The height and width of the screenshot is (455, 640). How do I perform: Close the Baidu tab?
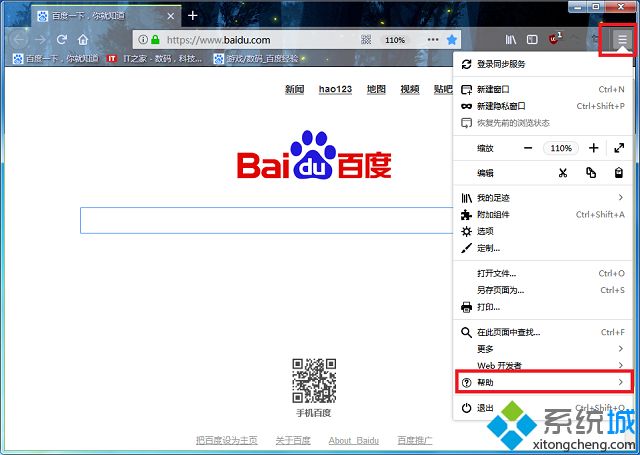tap(171, 16)
